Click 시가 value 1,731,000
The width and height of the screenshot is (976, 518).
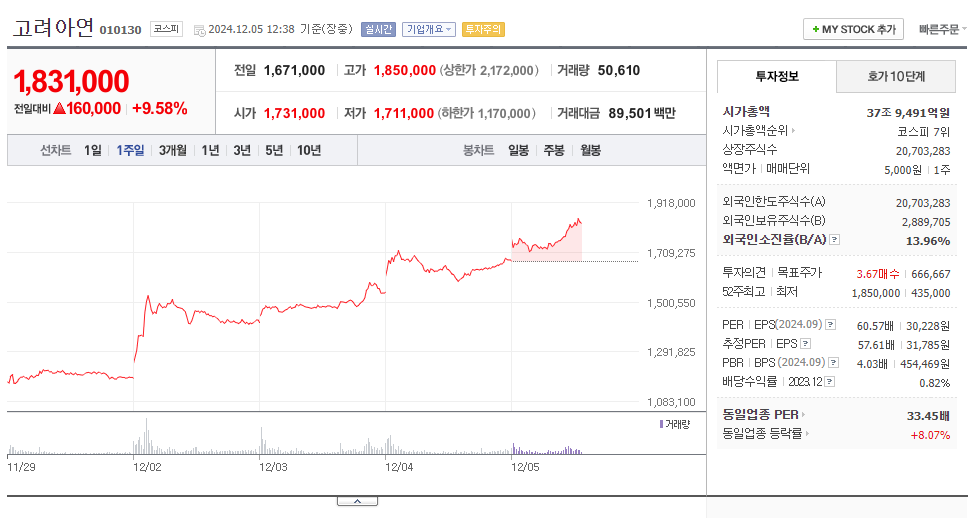pos(294,113)
